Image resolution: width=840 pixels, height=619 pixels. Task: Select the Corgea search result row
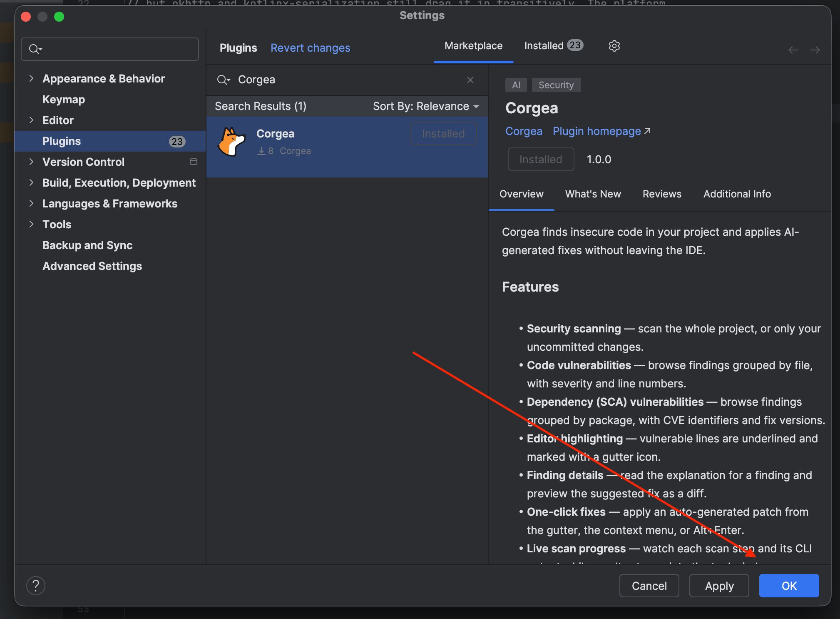[347, 147]
